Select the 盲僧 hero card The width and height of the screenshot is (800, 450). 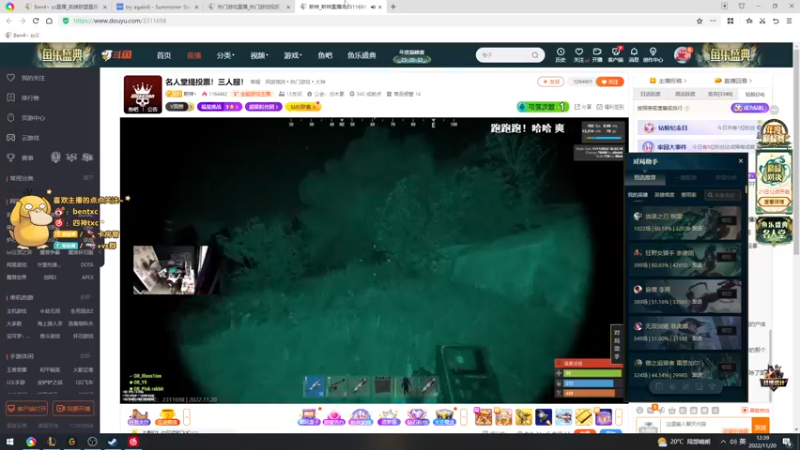[685, 295]
